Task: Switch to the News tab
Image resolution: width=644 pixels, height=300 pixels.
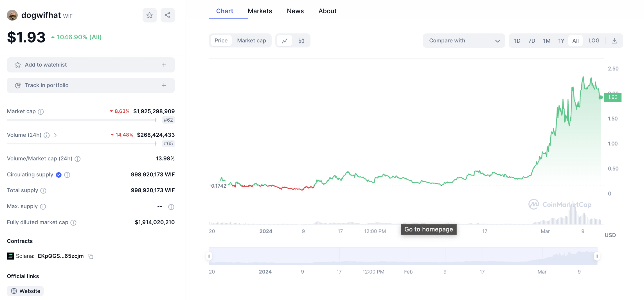Action: [295, 11]
